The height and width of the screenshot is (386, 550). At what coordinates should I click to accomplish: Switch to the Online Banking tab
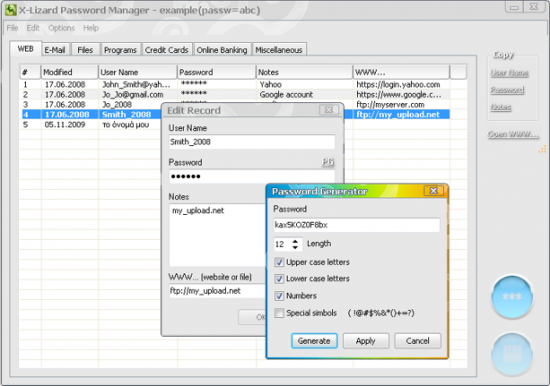[222, 50]
